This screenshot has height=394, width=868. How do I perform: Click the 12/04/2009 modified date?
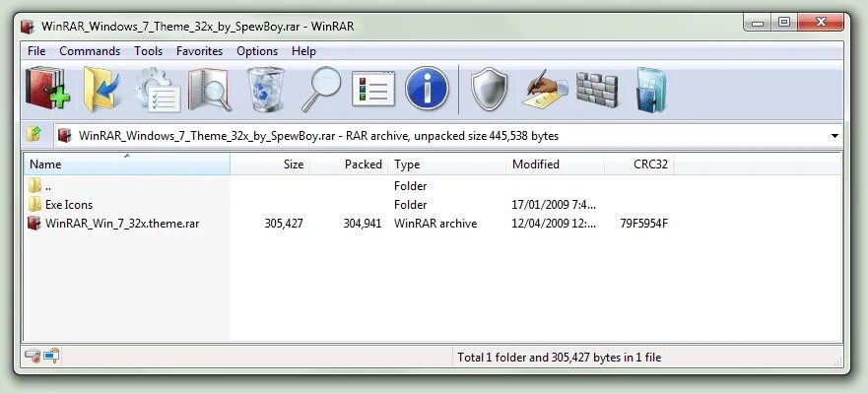coord(554,224)
